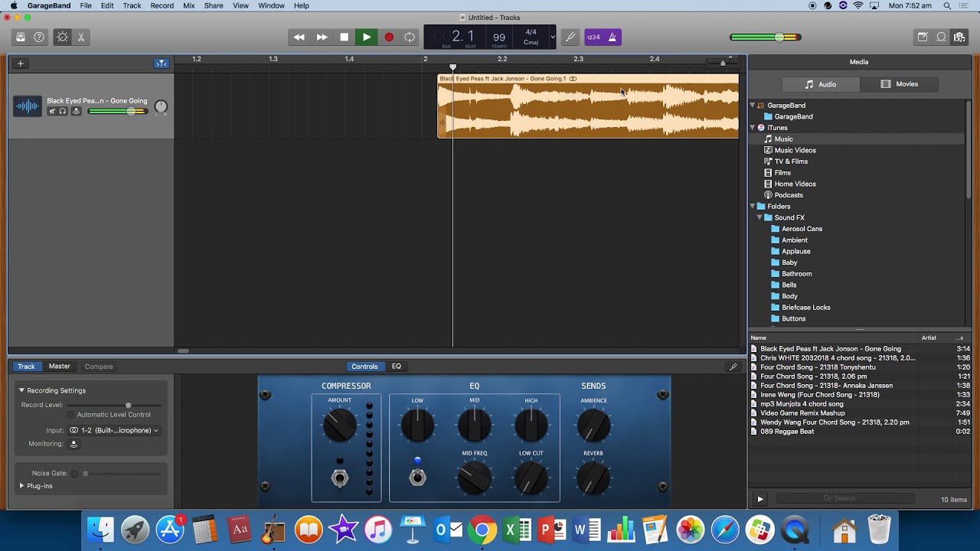Toggle the 1234 Count-in button
Viewport: 980px width, 551px height.
pos(593,37)
